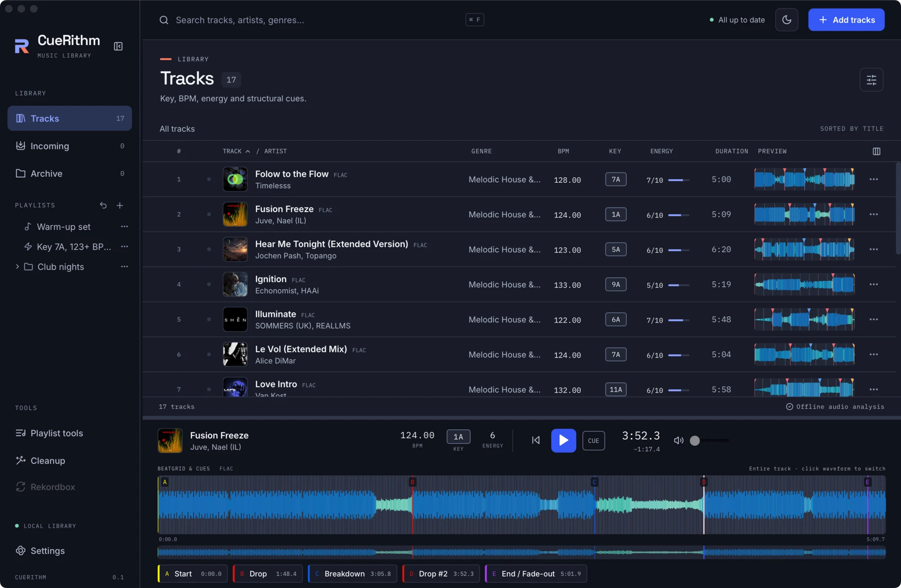Mute audio with the speaker icon

(x=678, y=440)
